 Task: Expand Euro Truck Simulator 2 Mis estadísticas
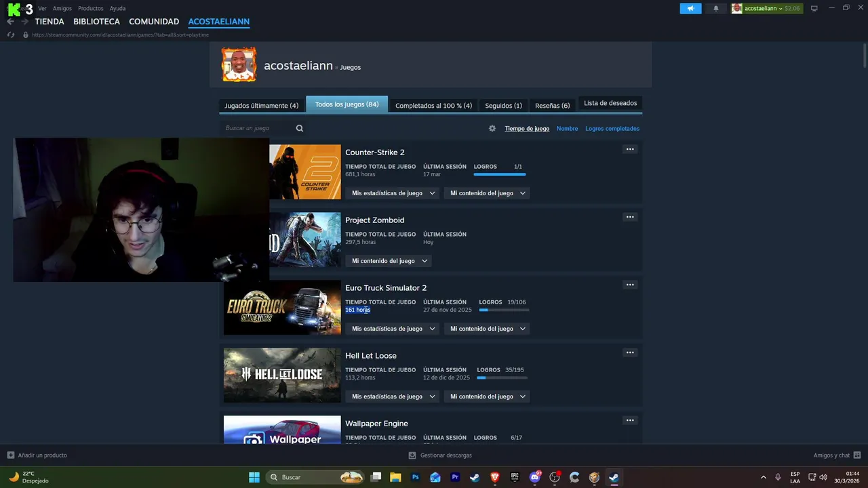click(393, 329)
